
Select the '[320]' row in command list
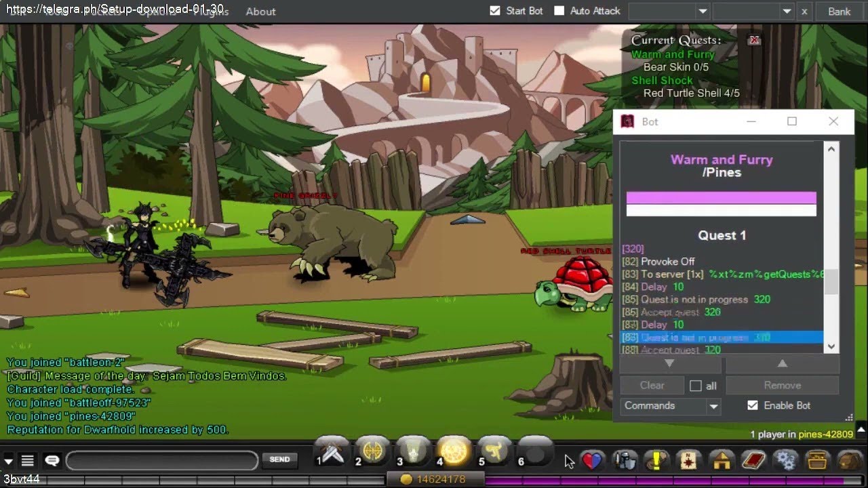click(722, 249)
